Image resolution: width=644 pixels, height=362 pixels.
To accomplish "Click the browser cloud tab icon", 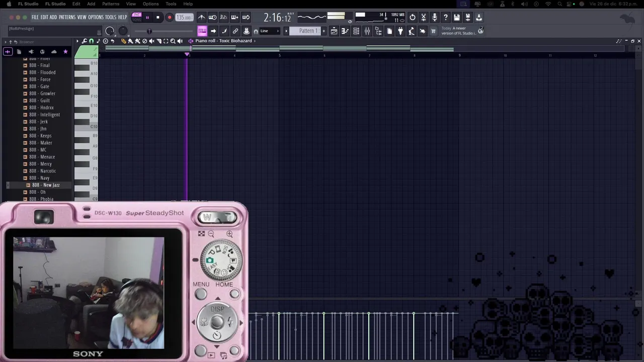I will pyautogui.click(x=54, y=52).
